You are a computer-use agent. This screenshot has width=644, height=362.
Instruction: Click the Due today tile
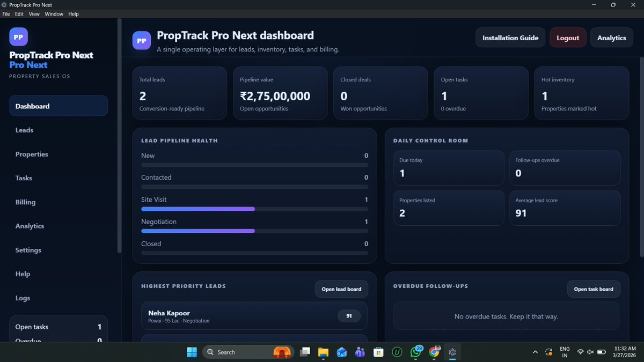click(x=449, y=168)
